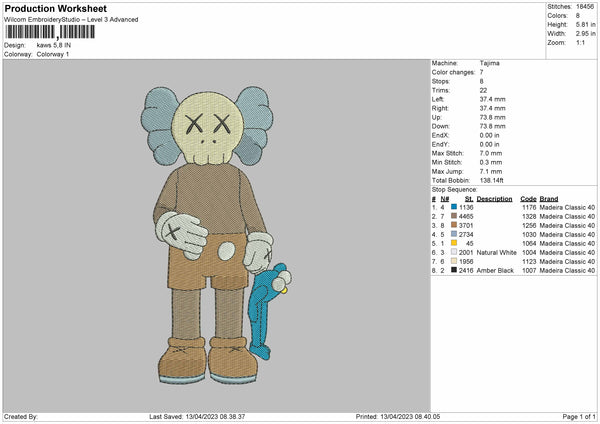Click the 'N#' column header
Screen dimensions: 600x424
(x=445, y=199)
